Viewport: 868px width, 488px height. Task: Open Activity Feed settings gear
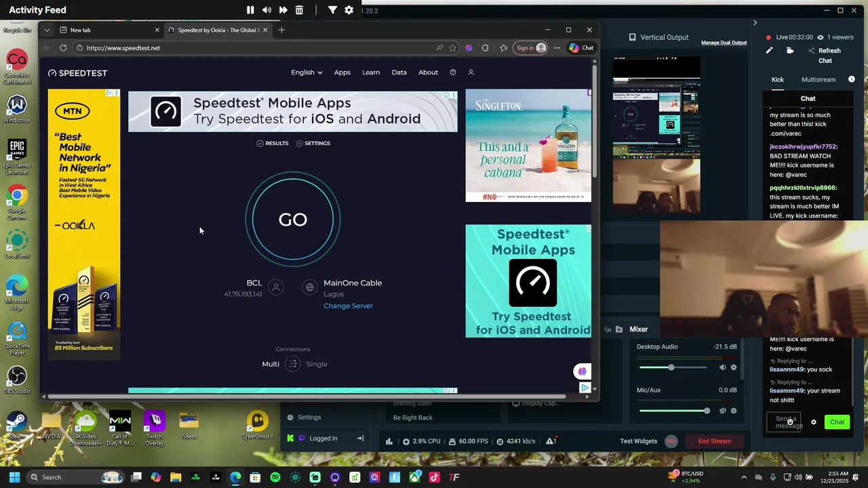[349, 10]
